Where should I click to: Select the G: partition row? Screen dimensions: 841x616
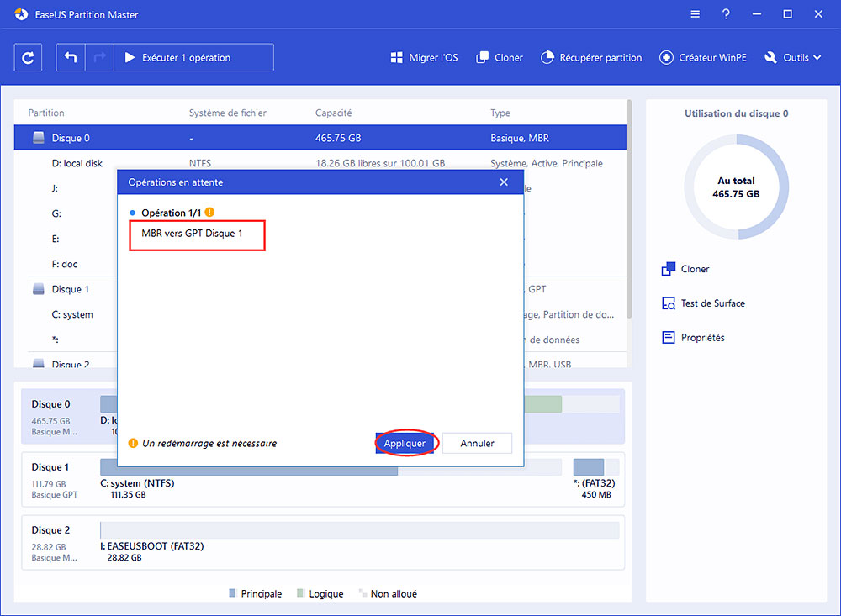click(x=56, y=213)
